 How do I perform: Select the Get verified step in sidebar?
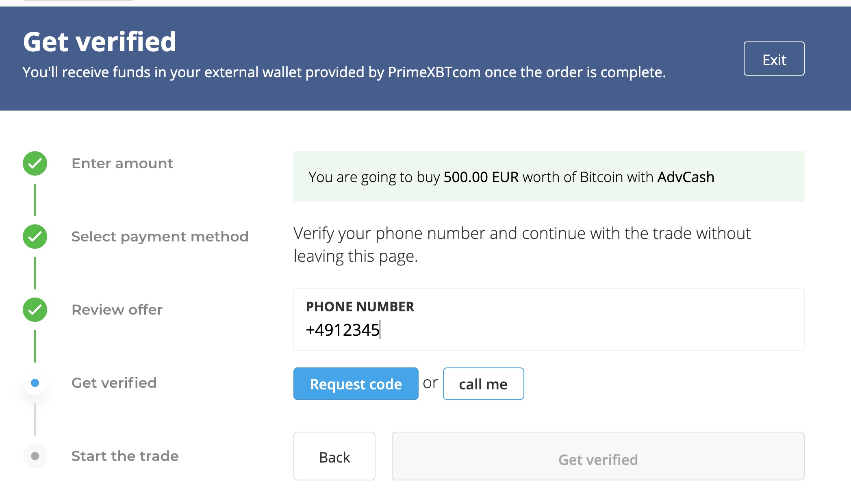click(x=114, y=383)
